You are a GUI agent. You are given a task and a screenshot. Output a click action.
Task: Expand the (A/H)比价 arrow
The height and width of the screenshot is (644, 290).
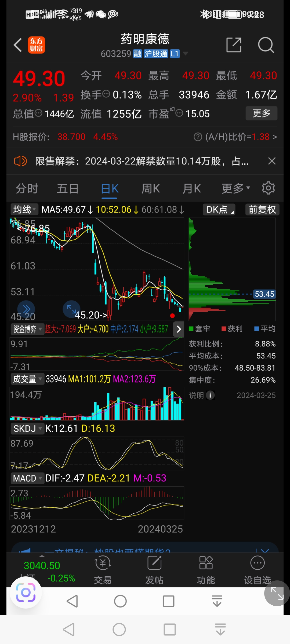(x=275, y=137)
